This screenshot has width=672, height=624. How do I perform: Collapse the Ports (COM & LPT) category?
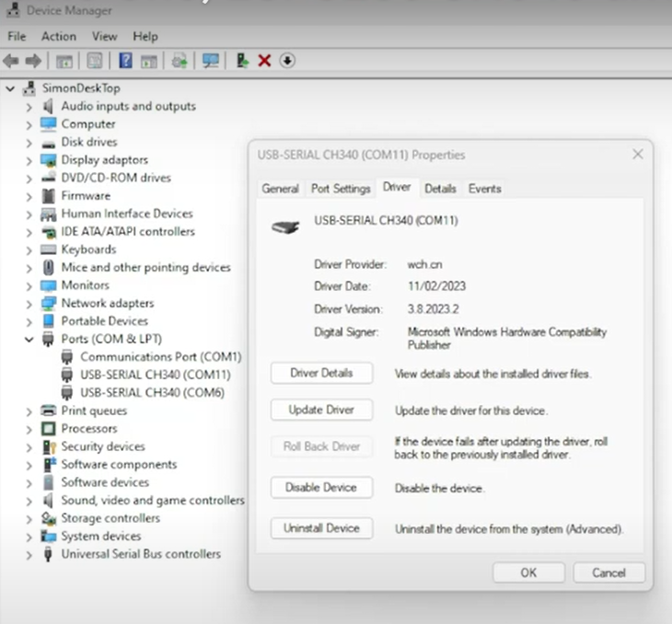click(29, 340)
